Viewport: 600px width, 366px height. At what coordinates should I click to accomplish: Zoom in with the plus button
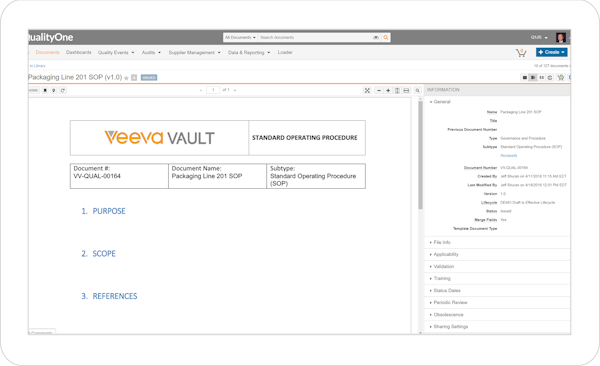388,90
